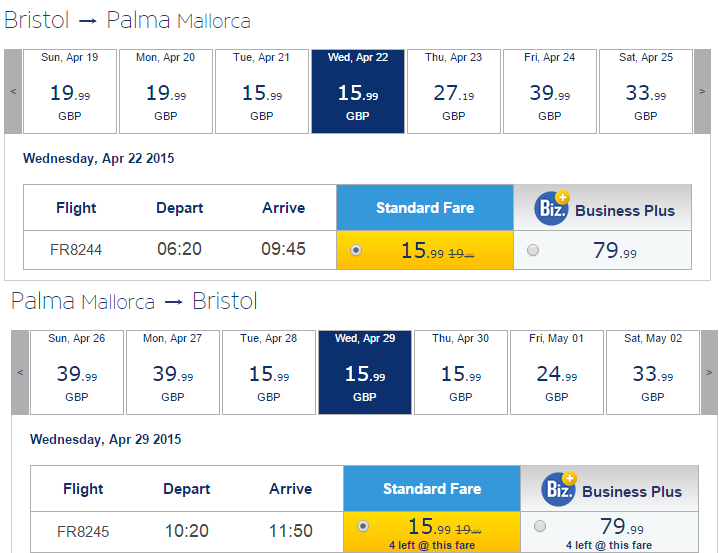Switch to Sun, Apr 19 outbound fare
Screen dimensions: 719x553
tap(70, 91)
